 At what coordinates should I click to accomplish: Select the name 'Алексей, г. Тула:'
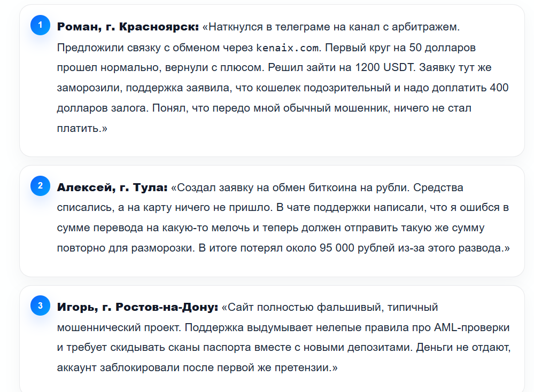[x=112, y=187]
